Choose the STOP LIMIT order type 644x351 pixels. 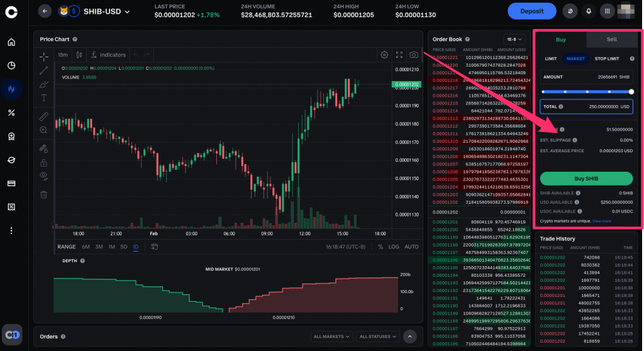pos(607,58)
